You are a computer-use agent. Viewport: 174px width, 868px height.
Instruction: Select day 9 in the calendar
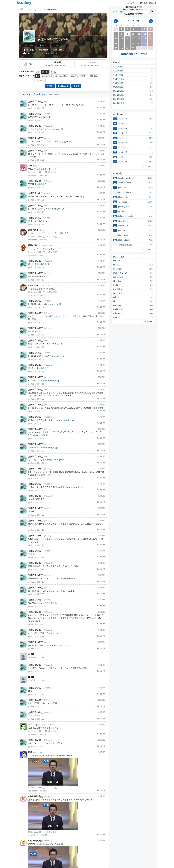pyautogui.click(x=127, y=34)
